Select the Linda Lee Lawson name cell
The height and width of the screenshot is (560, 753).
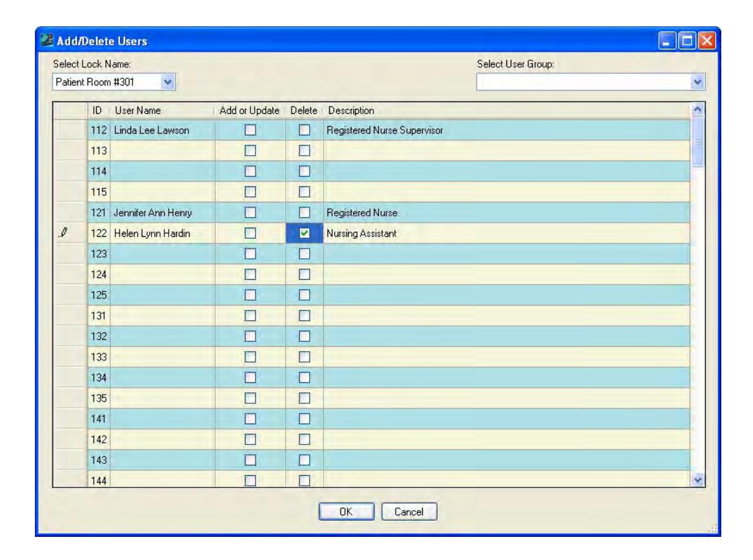coord(162,130)
